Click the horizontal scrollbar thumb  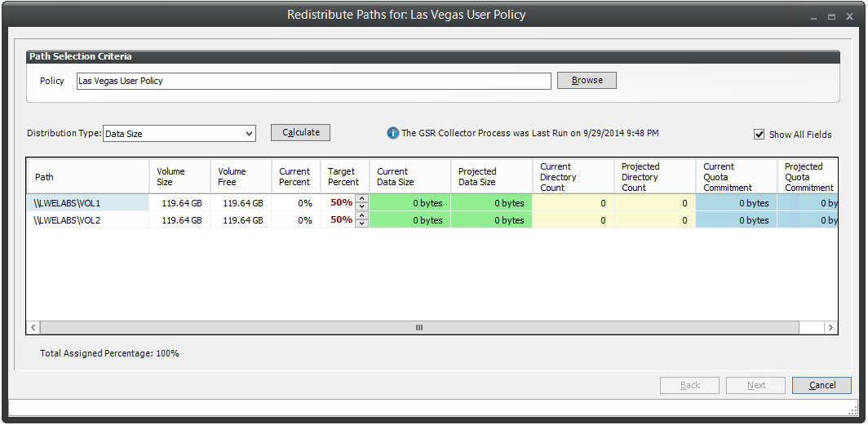[x=419, y=328]
